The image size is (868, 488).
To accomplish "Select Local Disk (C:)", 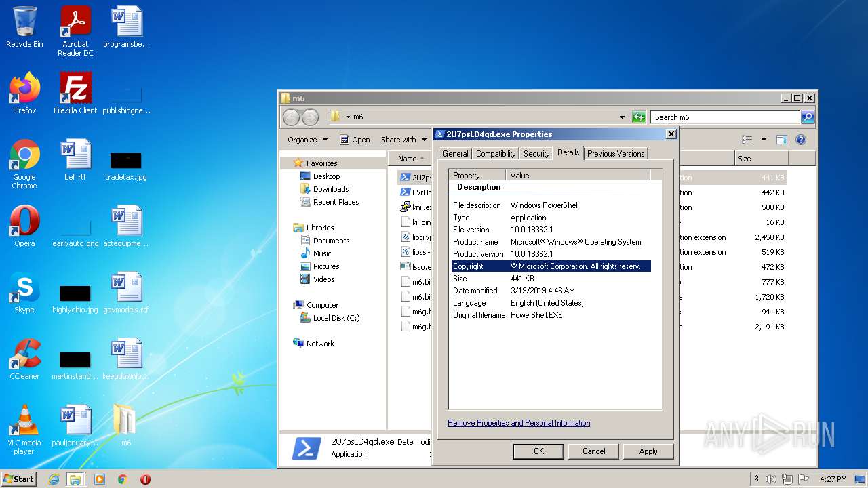I will click(336, 318).
